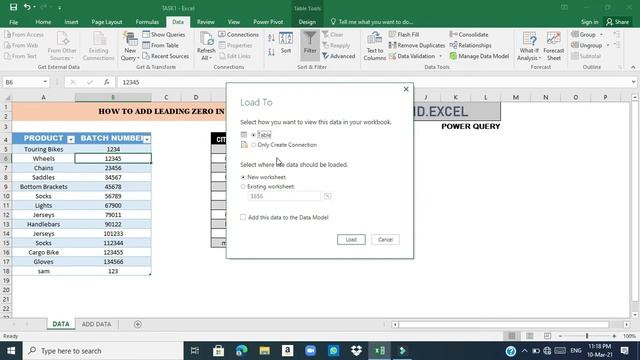
Task: Choose Existing worksheet radio button
Action: [x=243, y=187]
